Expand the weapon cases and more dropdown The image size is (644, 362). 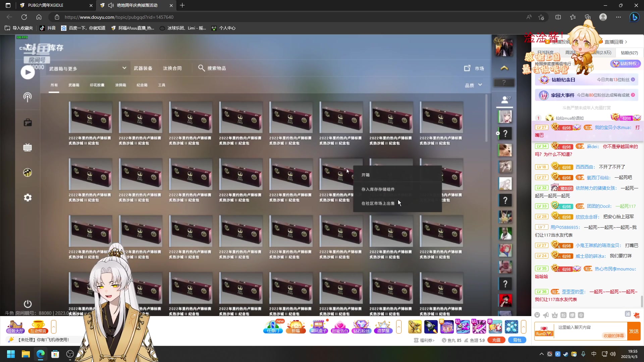tap(88, 68)
